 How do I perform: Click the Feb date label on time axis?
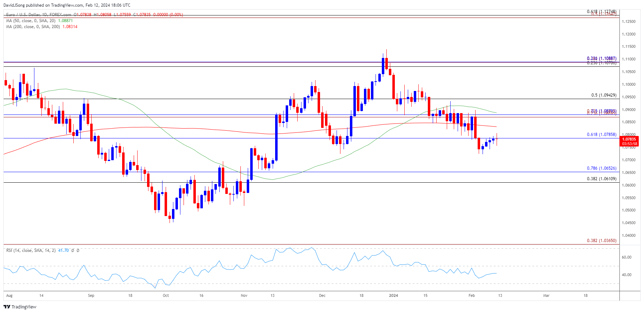(x=472, y=295)
